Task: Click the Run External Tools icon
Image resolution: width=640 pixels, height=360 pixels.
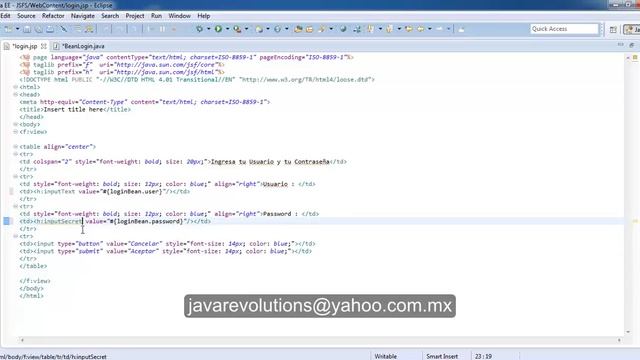Action: pyautogui.click(x=237, y=29)
